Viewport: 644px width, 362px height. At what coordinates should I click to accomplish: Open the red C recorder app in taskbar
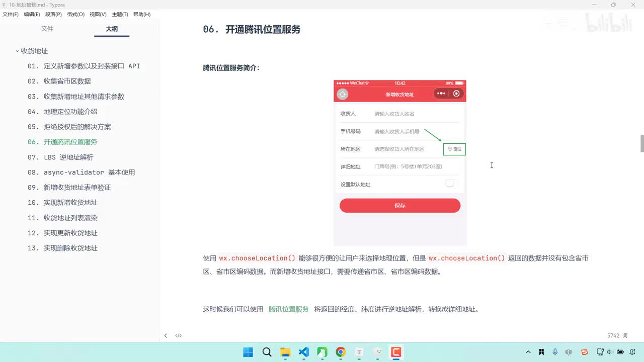click(x=396, y=352)
